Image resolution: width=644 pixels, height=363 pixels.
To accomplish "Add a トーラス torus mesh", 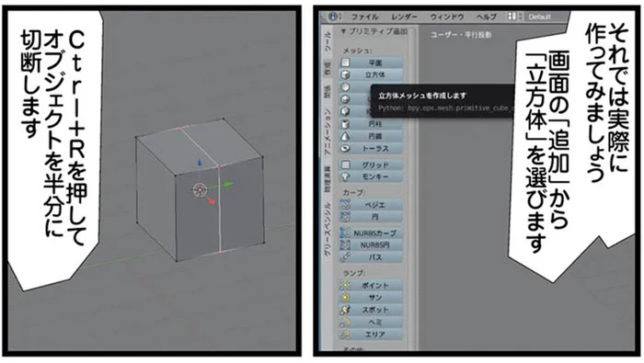I will [x=371, y=149].
